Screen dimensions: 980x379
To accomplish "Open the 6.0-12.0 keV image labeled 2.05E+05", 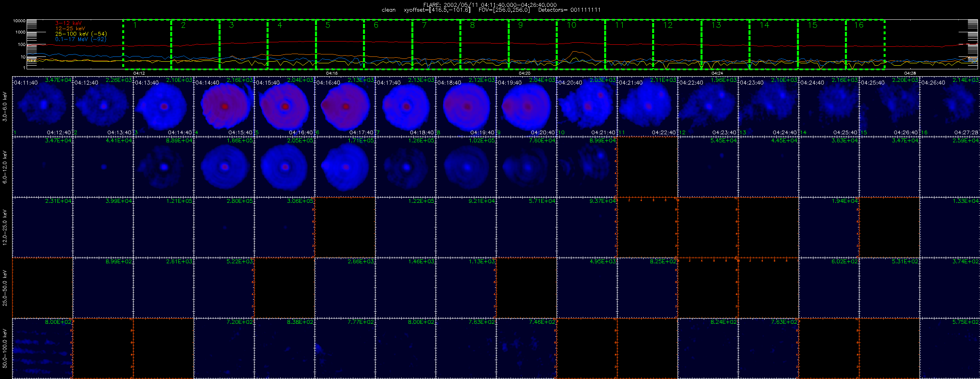I will tap(285, 167).
